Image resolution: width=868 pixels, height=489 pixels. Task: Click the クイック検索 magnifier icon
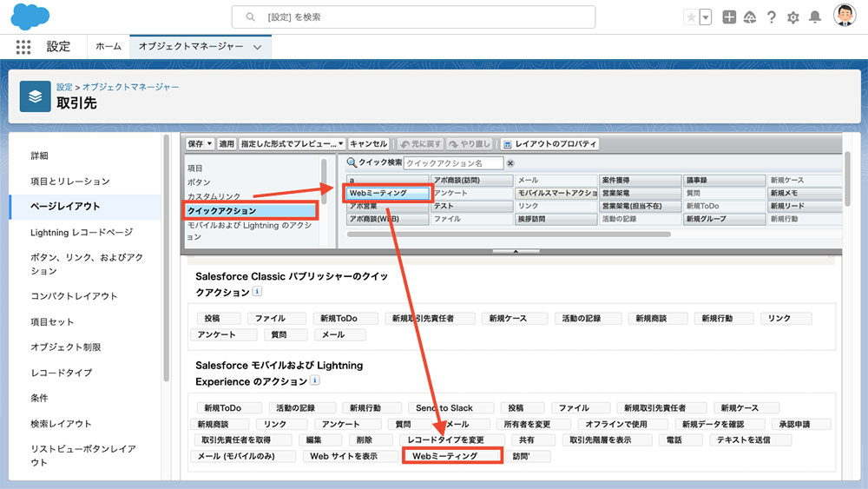352,162
